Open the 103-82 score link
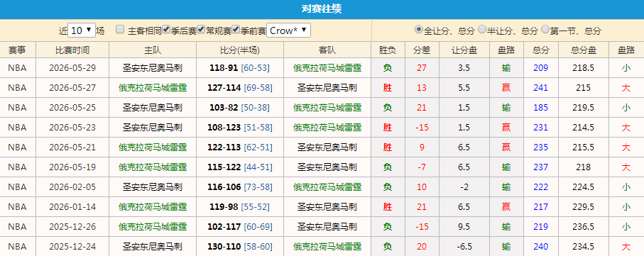 (224, 108)
